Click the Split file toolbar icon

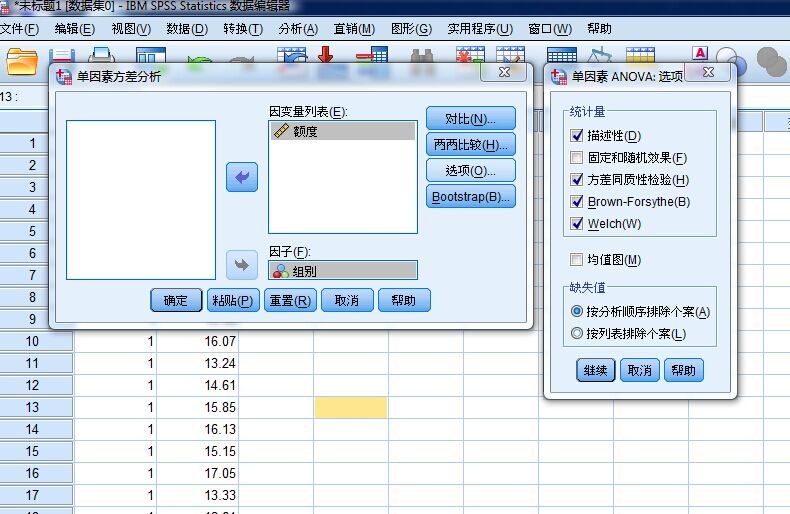562,55
